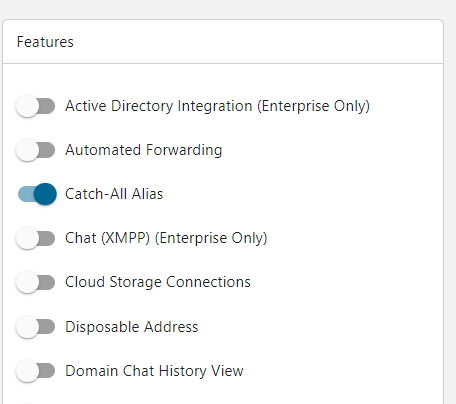Click the Catch-All Alias label text
The image size is (456, 404).
pos(114,194)
